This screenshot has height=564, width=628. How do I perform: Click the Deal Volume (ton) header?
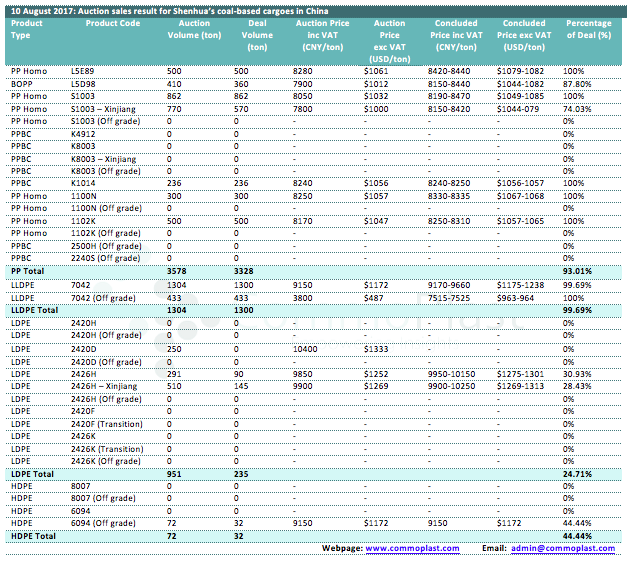pyautogui.click(x=256, y=34)
